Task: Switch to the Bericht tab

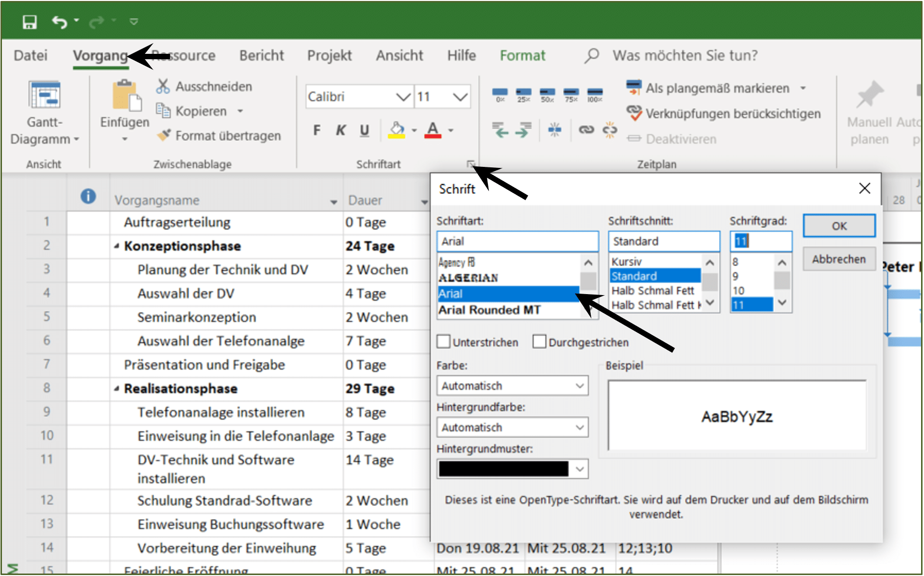Action: click(x=261, y=55)
